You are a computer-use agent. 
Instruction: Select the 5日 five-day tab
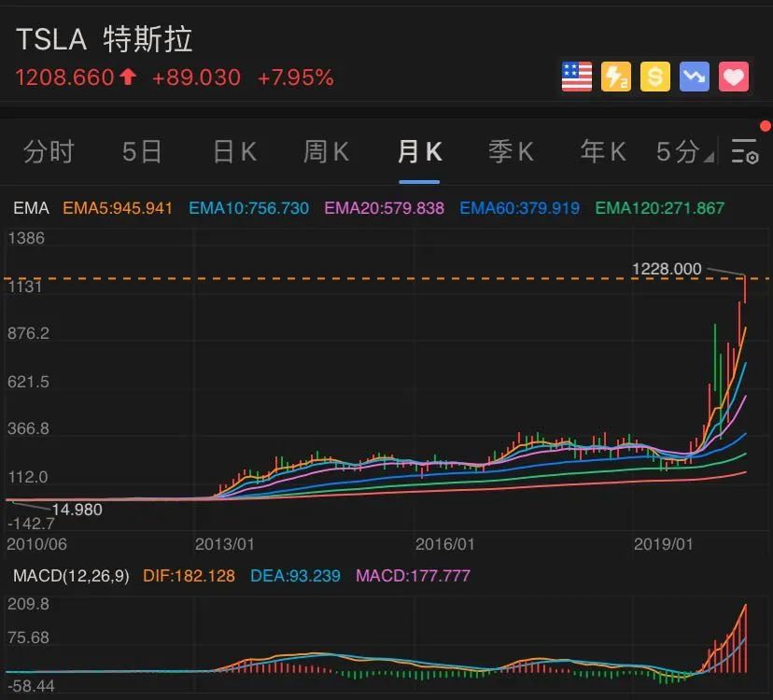(142, 151)
